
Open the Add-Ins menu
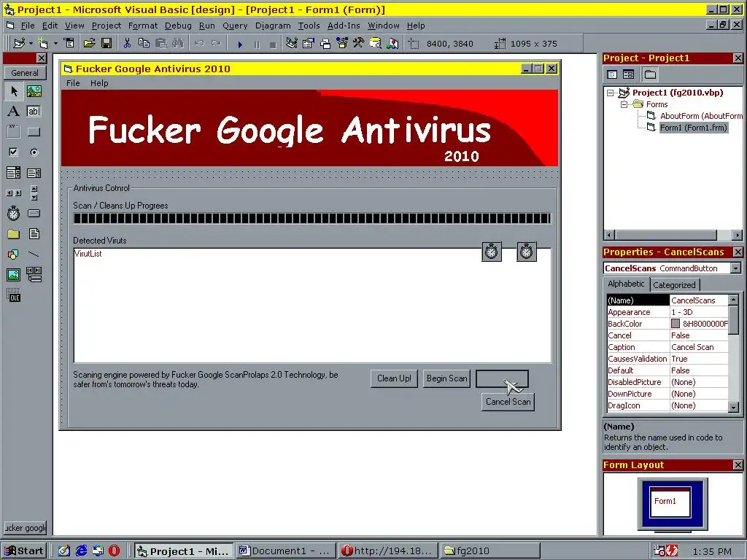coord(344,26)
